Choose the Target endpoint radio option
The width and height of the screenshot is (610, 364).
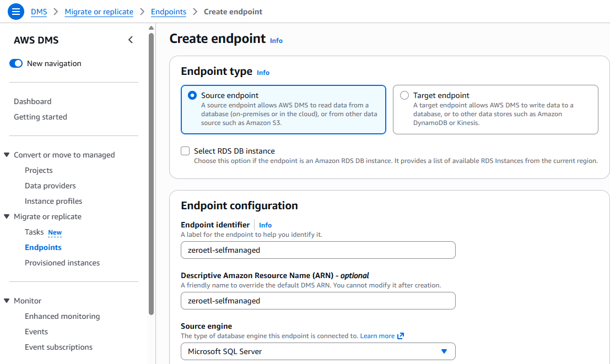[404, 95]
